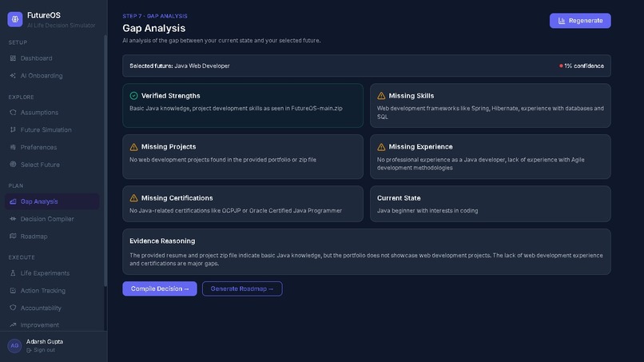
Task: Click 'Java beginner with interests in coding' text
Action: pyautogui.click(x=427, y=210)
